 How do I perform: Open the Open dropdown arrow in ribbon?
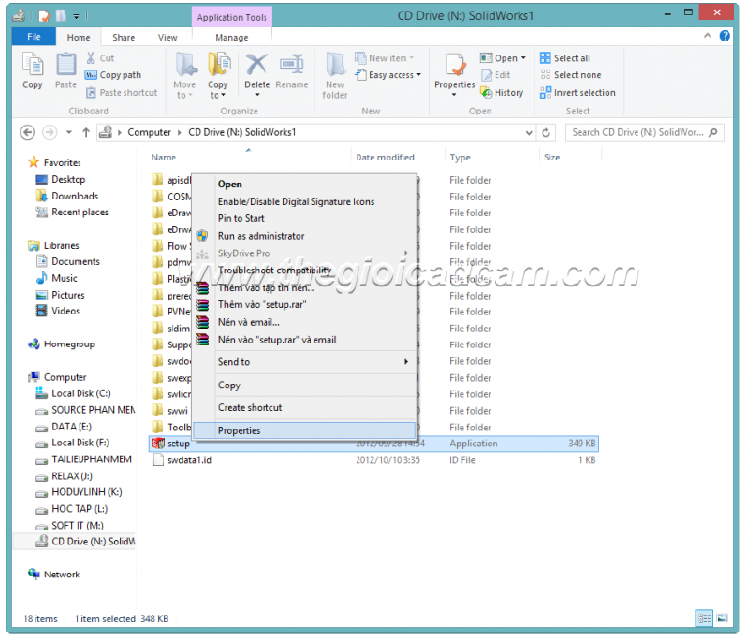pos(523,58)
